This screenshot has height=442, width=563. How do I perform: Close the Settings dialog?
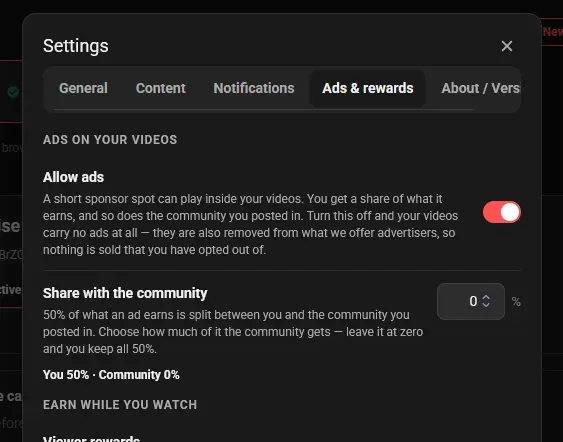click(x=507, y=46)
